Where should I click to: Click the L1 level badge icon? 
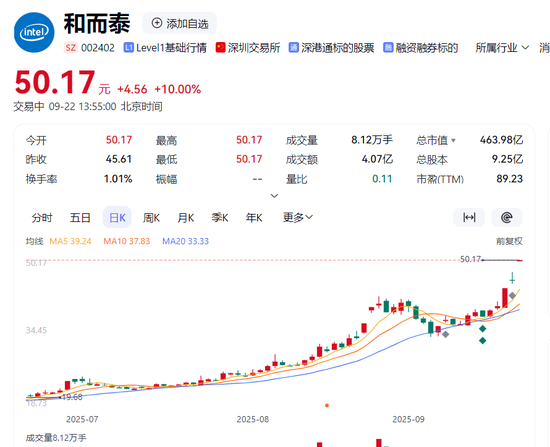point(129,47)
